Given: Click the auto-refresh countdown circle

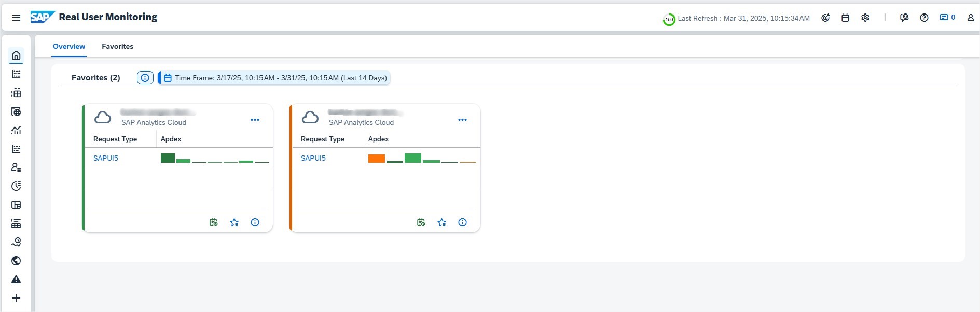Looking at the screenshot, I should pyautogui.click(x=669, y=20).
